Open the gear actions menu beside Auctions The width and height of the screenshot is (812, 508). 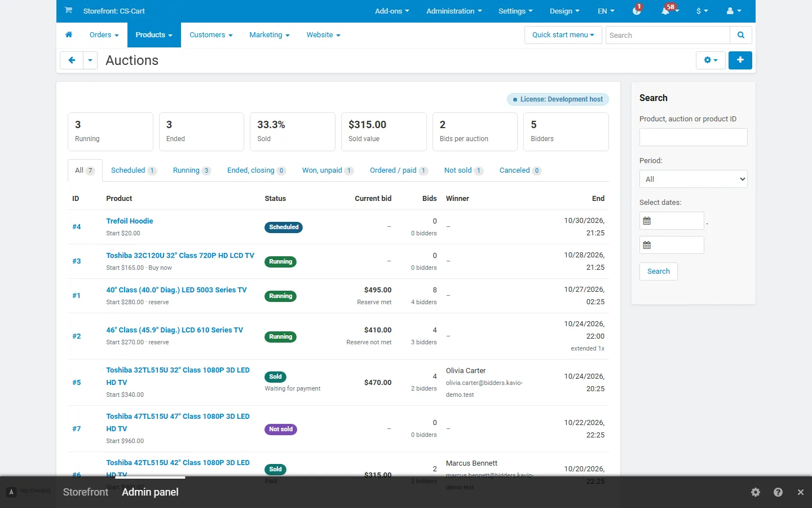click(x=710, y=60)
